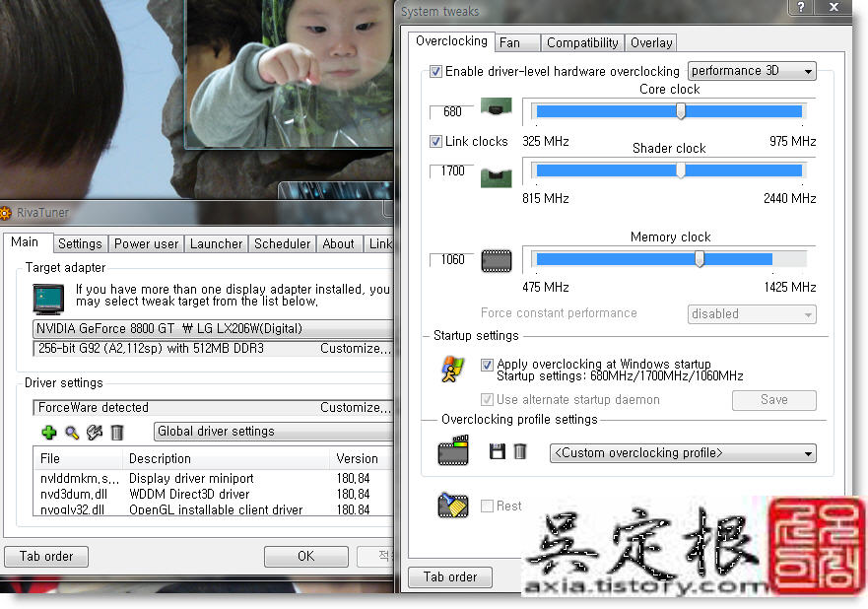Toggle Apply overclocking at Windows startup
The width and height of the screenshot is (868, 609).
click(487, 365)
